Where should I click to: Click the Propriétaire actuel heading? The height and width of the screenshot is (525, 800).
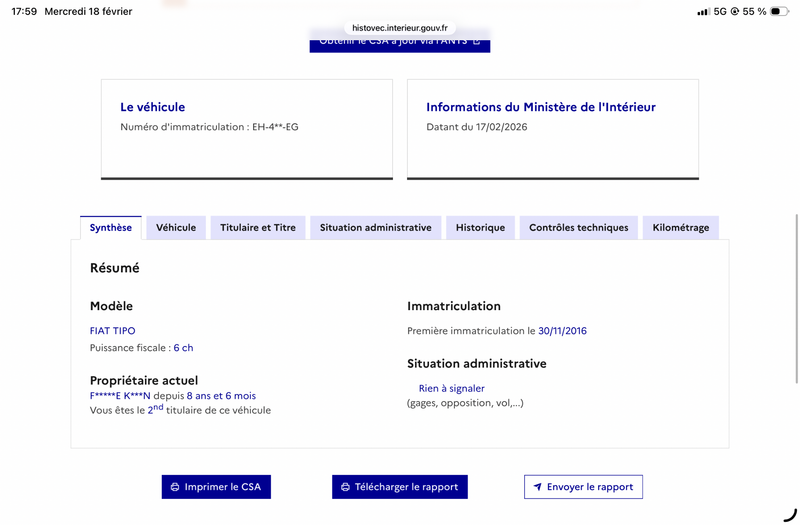pyautogui.click(x=144, y=381)
